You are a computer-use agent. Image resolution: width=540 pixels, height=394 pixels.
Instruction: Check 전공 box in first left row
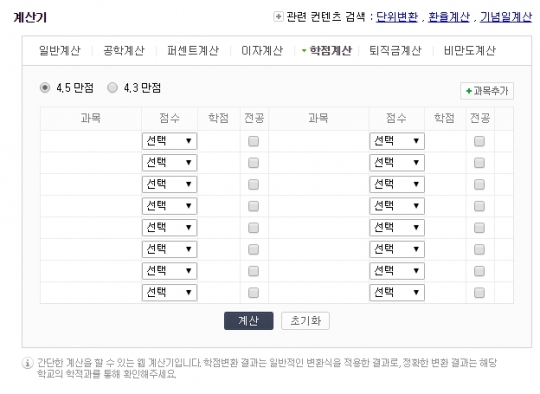click(253, 141)
